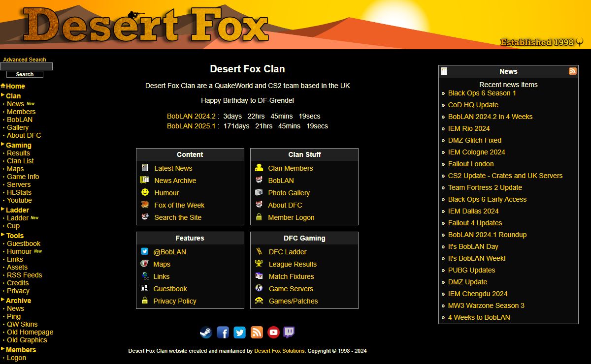The height and width of the screenshot is (364, 591).
Task: Click the book icon beside Guestbook in Features
Action: pyautogui.click(x=145, y=288)
